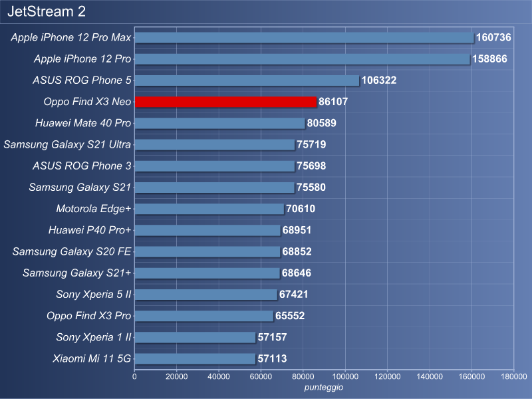Select the Huawei Mate 40 Pro label
Image resolution: width=532 pixels, height=399 pixels.
pyautogui.click(x=83, y=123)
